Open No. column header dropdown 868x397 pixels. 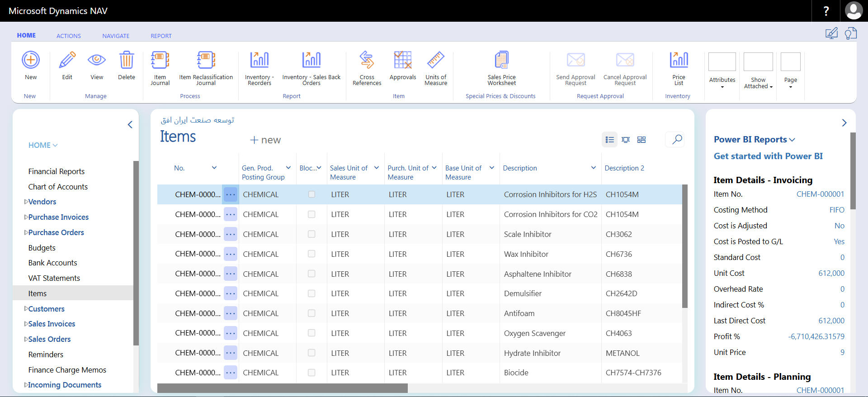214,168
